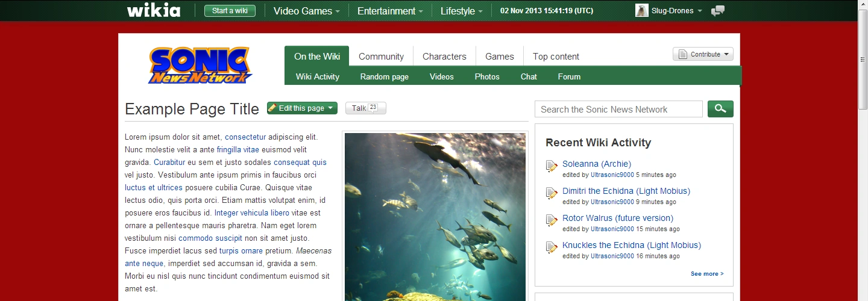The height and width of the screenshot is (301, 868).
Task: Open the notifications speech bubble icon
Action: [x=717, y=11]
